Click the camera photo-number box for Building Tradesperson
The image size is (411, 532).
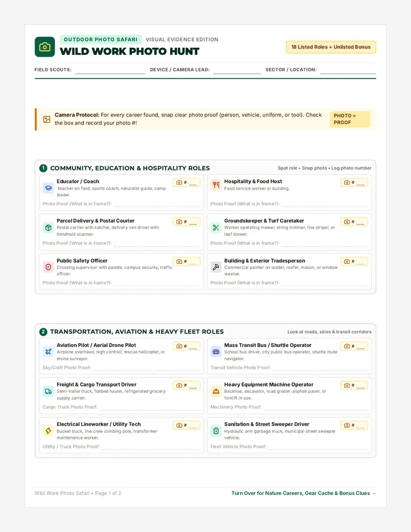354,261
